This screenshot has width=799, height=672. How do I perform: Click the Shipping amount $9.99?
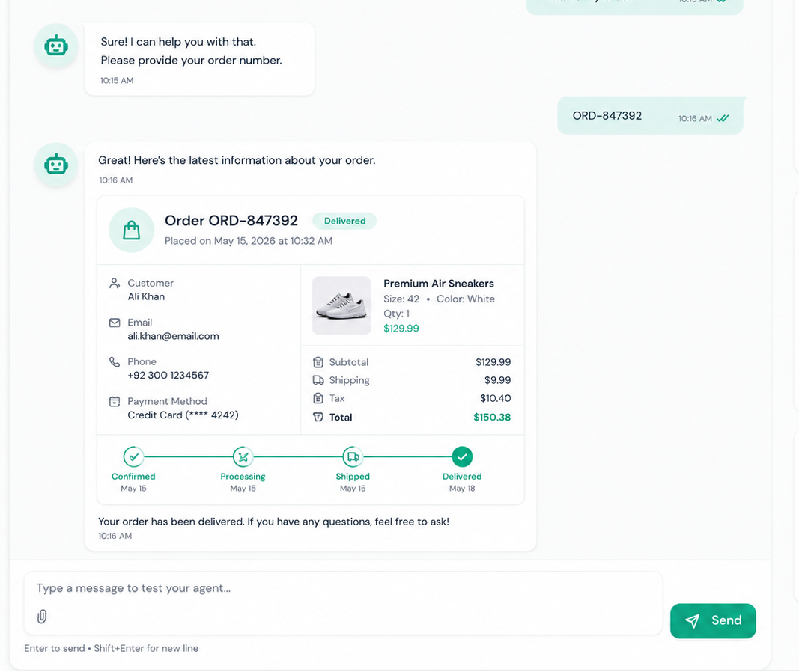tap(497, 380)
